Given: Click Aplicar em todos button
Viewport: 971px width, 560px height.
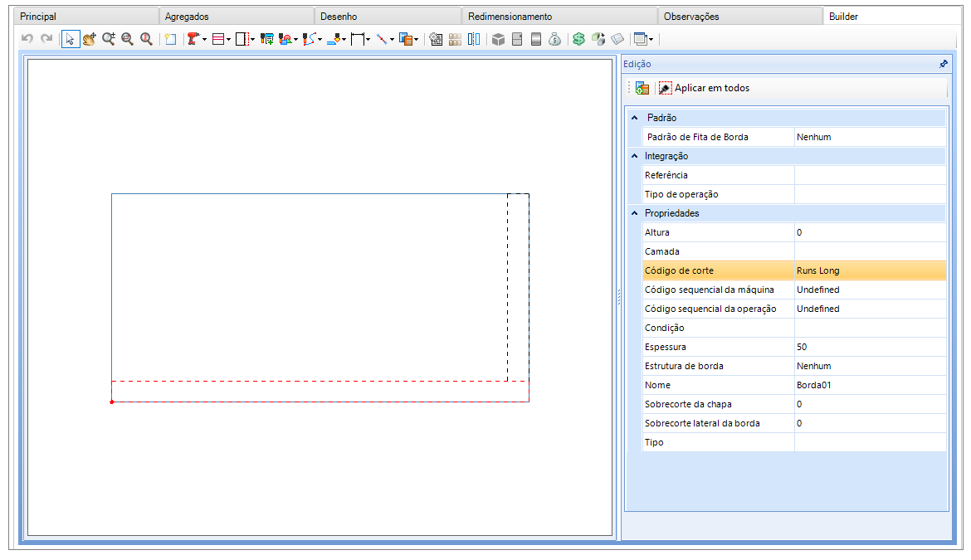Looking at the screenshot, I should click(x=704, y=88).
